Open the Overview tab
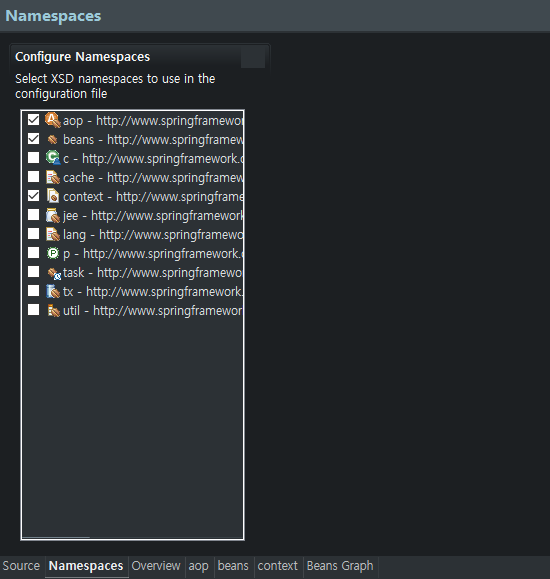Image resolution: width=550 pixels, height=579 pixels. [x=156, y=566]
